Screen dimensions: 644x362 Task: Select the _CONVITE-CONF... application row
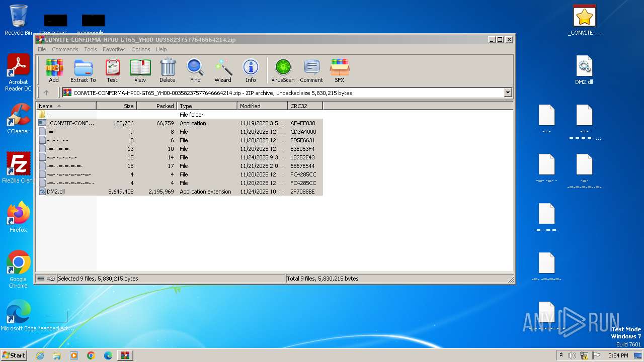tap(180, 123)
